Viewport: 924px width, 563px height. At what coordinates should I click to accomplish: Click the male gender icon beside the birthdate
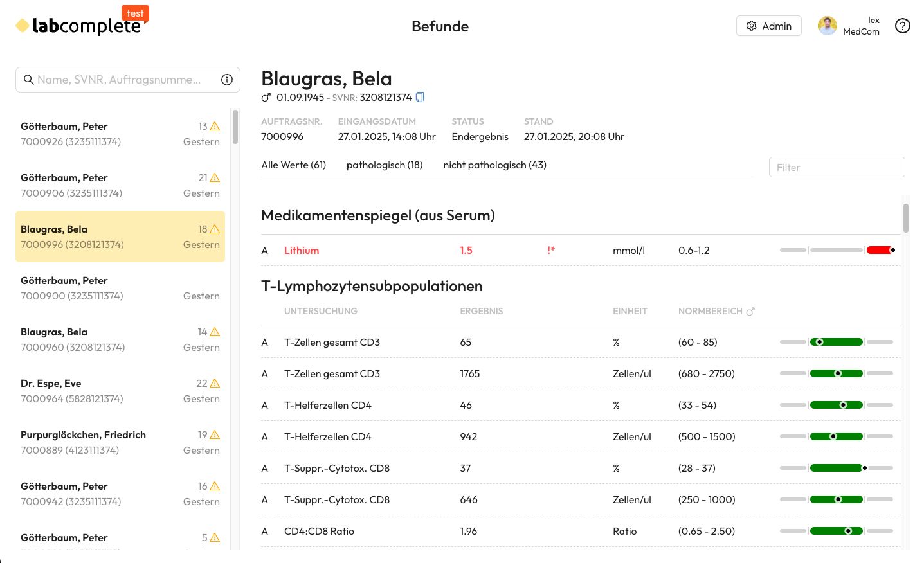point(266,96)
